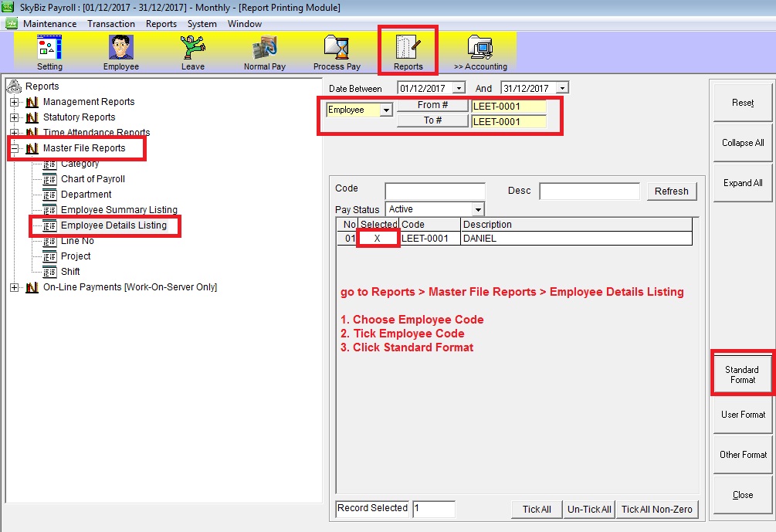
Task: Open the Employee filter type dropdown
Action: tap(386, 110)
